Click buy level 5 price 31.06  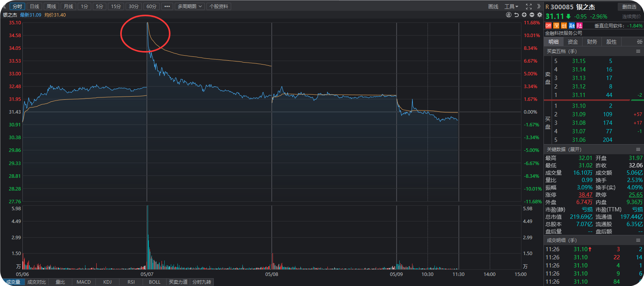pyautogui.click(x=579, y=140)
